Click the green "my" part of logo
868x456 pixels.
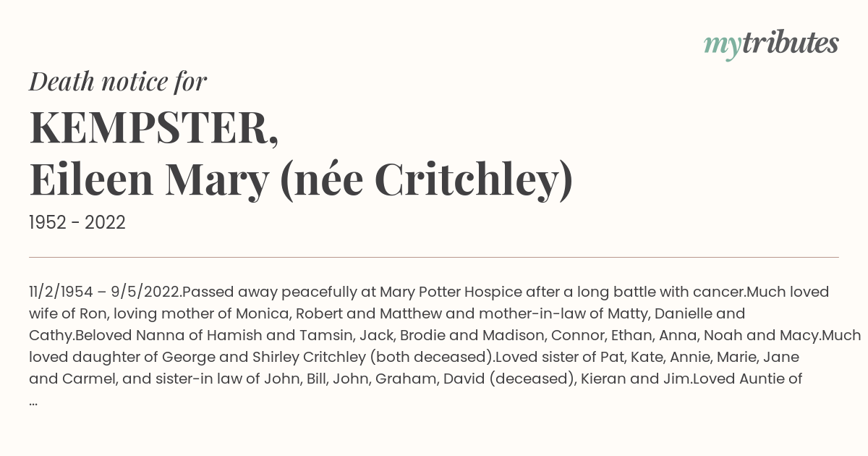(722, 46)
